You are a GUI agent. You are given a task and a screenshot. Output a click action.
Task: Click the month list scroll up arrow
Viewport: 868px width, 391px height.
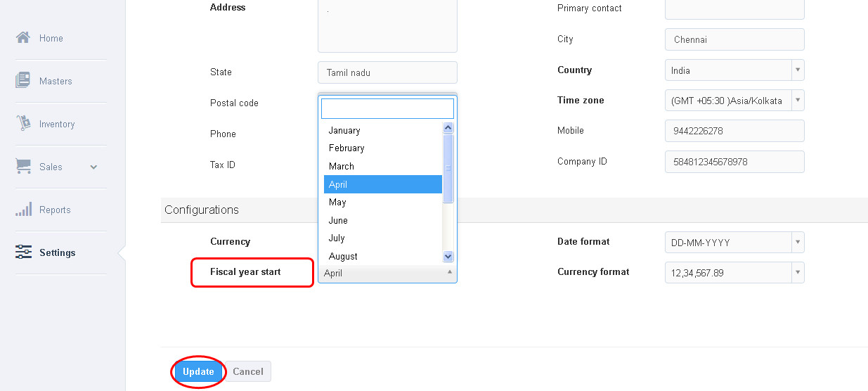click(x=448, y=128)
